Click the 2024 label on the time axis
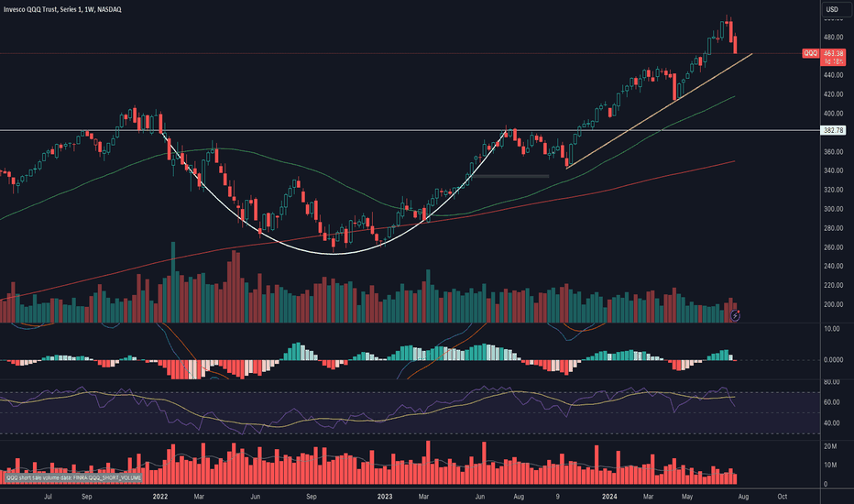This screenshot has height=504, width=854. point(609,497)
